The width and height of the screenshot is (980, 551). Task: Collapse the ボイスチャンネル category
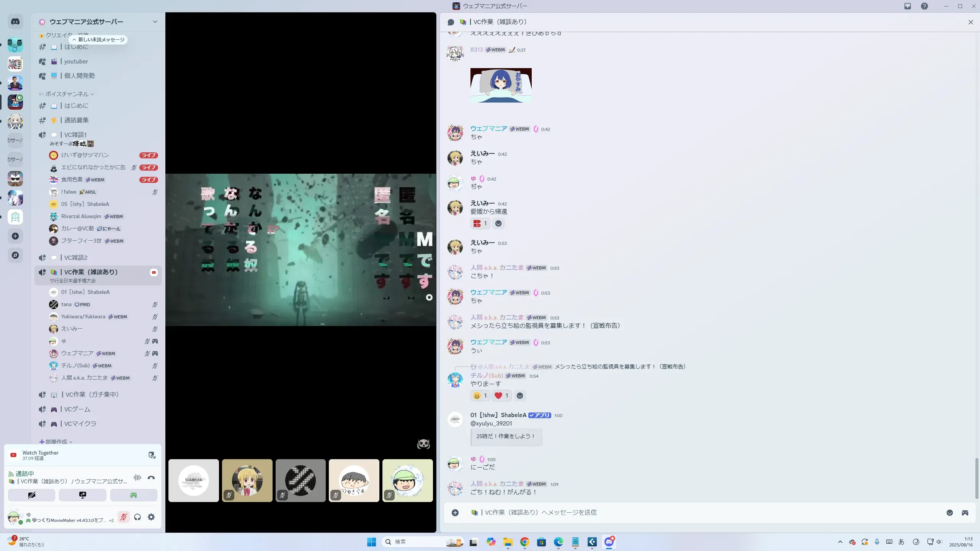[67, 94]
